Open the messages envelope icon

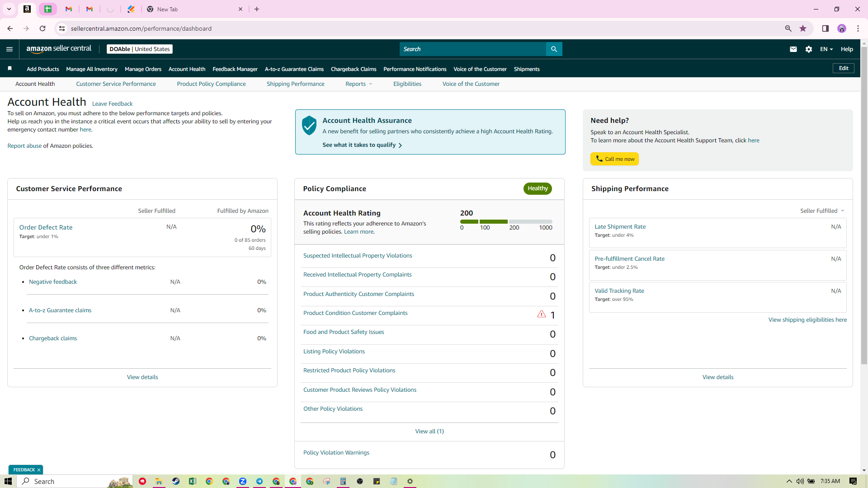793,49
